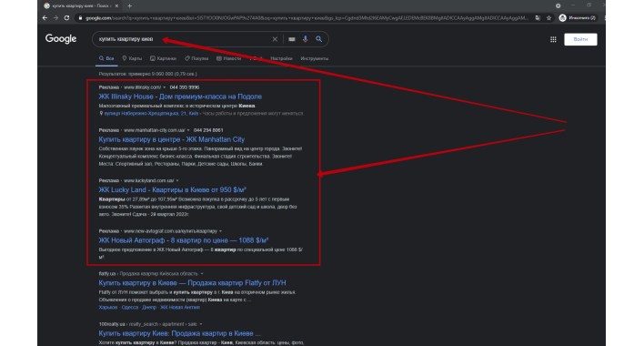Click phone number 044 393 9996
The image size is (644, 346).
(185, 87)
